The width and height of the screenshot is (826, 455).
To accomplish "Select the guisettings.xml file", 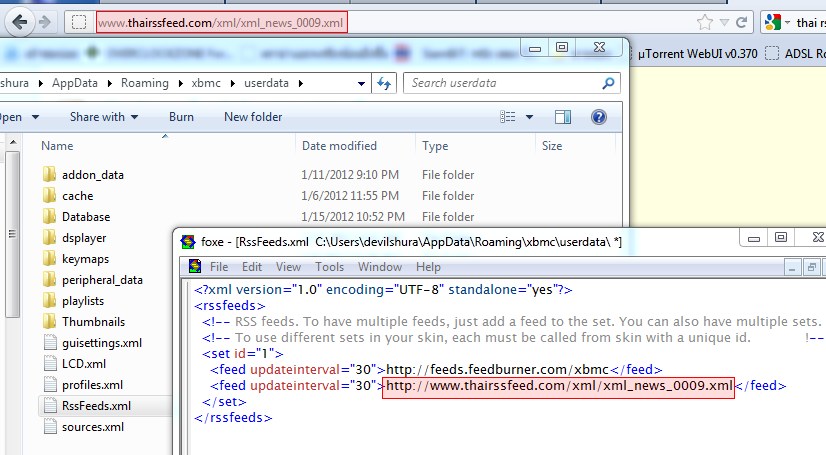I will 102,343.
